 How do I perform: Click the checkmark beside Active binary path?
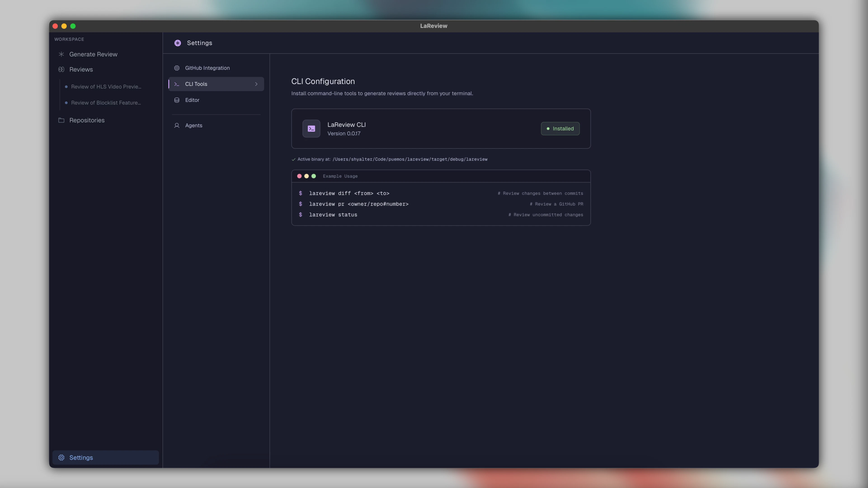[x=294, y=159]
